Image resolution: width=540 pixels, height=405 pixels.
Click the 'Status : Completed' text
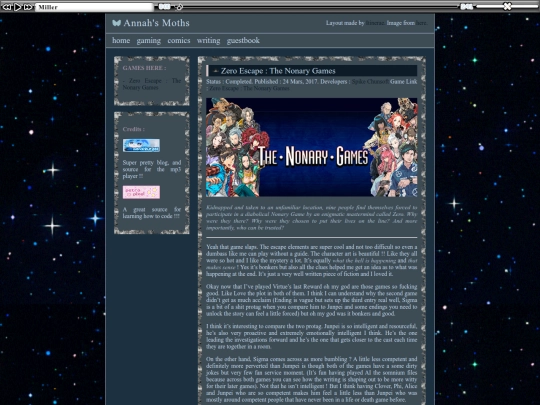pyautogui.click(x=229, y=82)
